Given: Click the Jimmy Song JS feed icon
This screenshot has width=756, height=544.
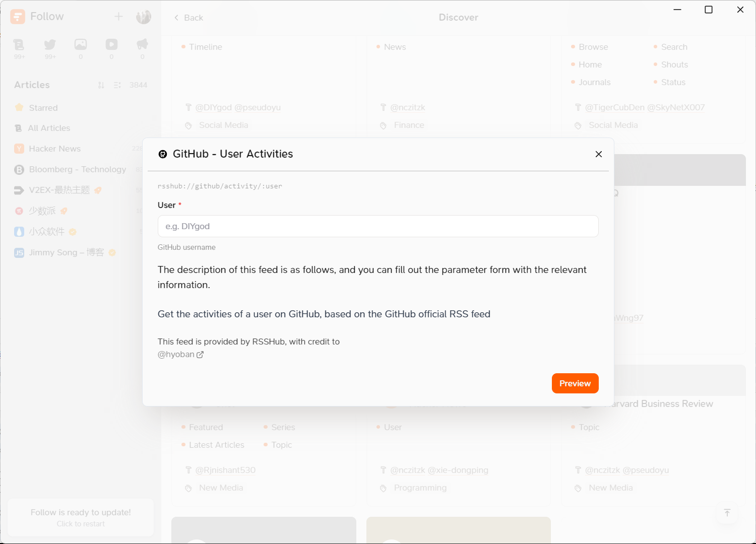Looking at the screenshot, I should pos(19,252).
